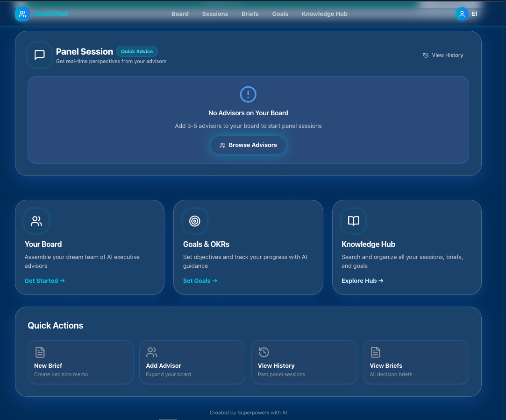This screenshot has height=420, width=506.
Task: Open the New Brief quick action card
Action: pos(81,362)
